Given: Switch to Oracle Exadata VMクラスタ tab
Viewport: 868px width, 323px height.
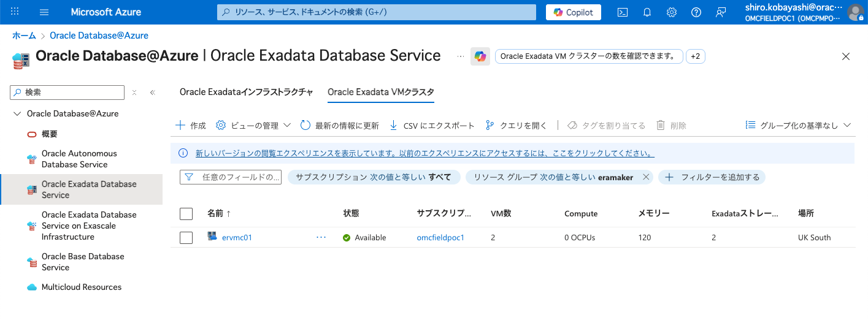Looking at the screenshot, I should 381,92.
